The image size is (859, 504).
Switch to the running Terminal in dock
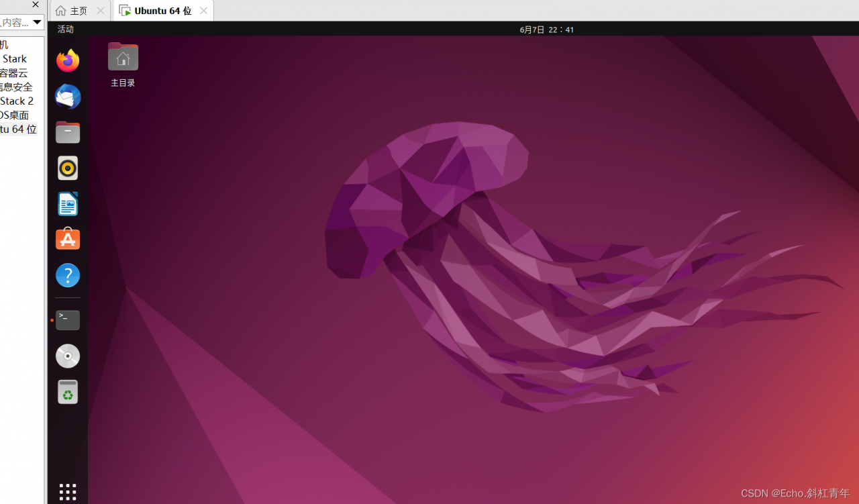(68, 320)
